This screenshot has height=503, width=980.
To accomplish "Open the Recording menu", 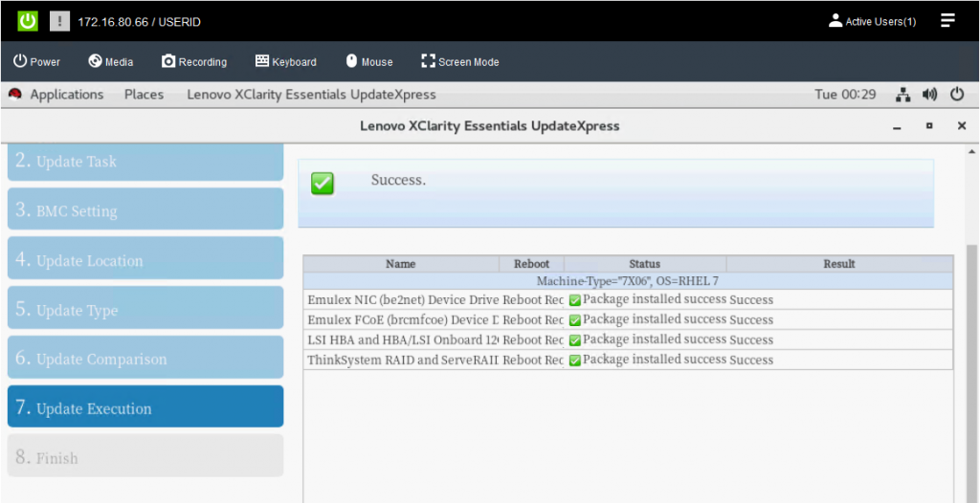I will pos(194,61).
